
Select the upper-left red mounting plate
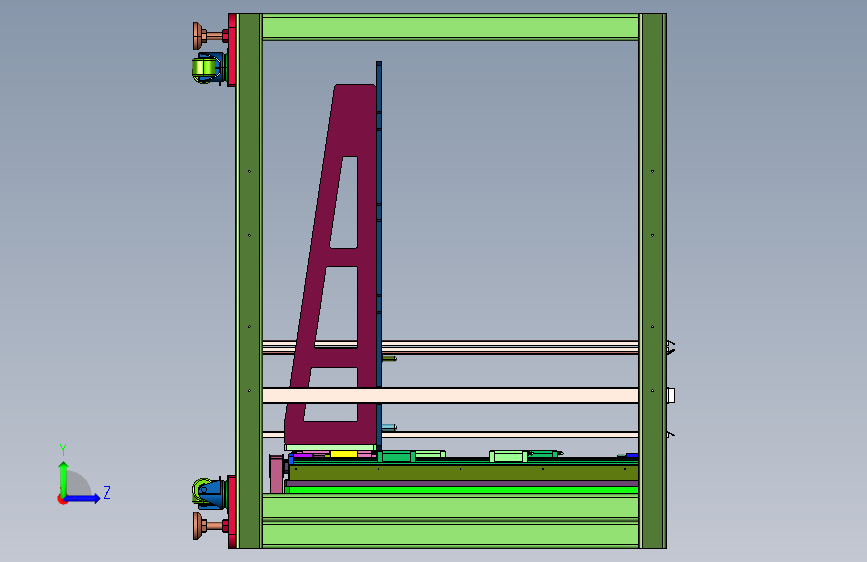pos(232,50)
